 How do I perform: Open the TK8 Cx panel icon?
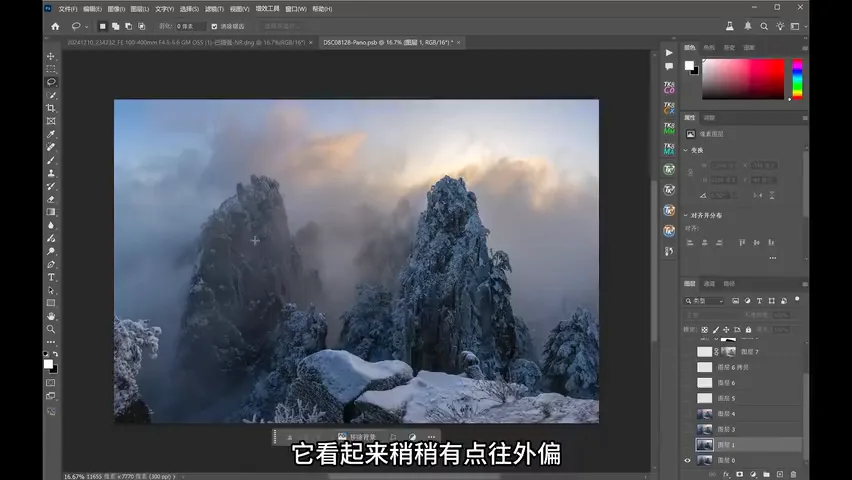(x=669, y=108)
